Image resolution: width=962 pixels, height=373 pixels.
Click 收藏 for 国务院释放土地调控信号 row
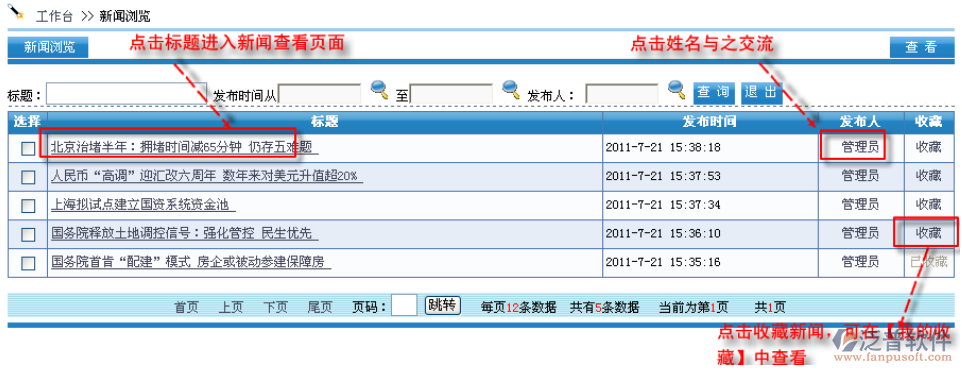928,234
